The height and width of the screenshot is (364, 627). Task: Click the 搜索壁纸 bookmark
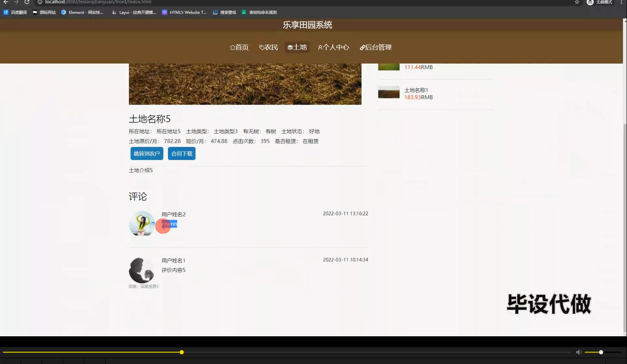pyautogui.click(x=225, y=12)
